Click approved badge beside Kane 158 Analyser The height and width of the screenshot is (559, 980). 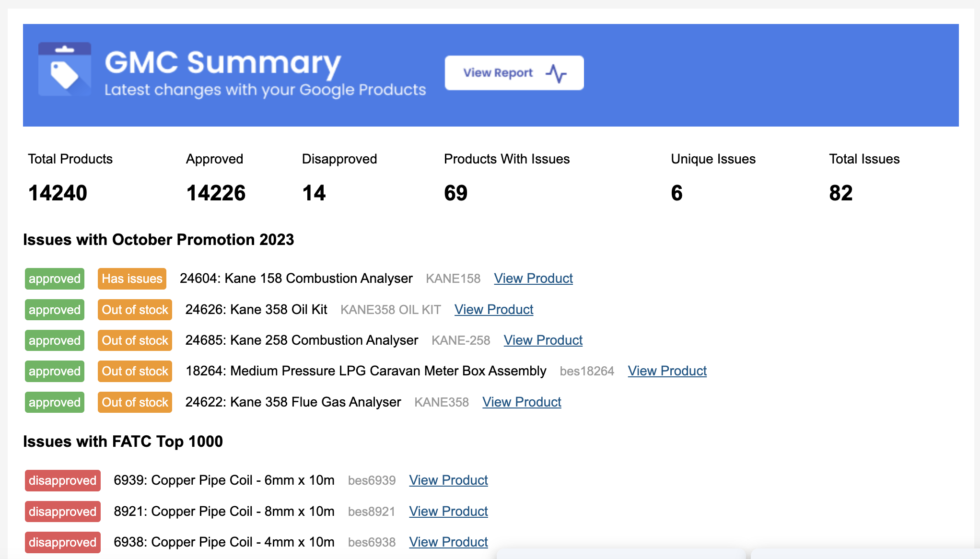click(x=55, y=279)
